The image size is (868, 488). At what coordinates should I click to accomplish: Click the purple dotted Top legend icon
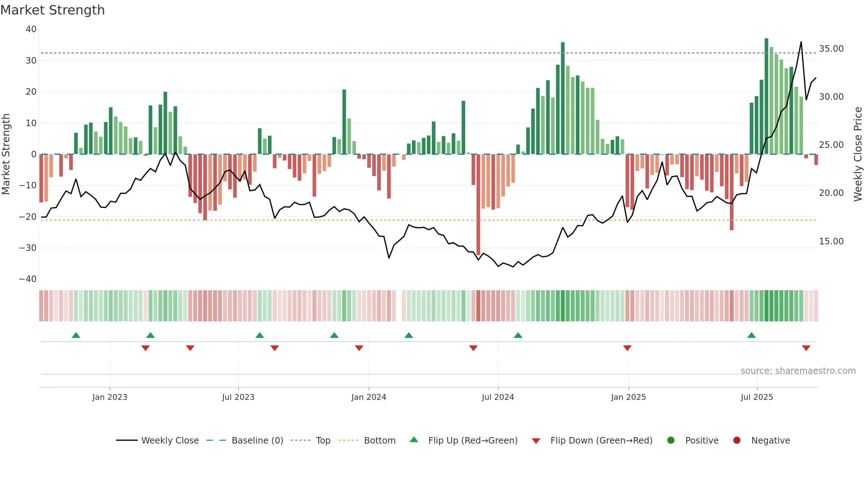click(301, 440)
